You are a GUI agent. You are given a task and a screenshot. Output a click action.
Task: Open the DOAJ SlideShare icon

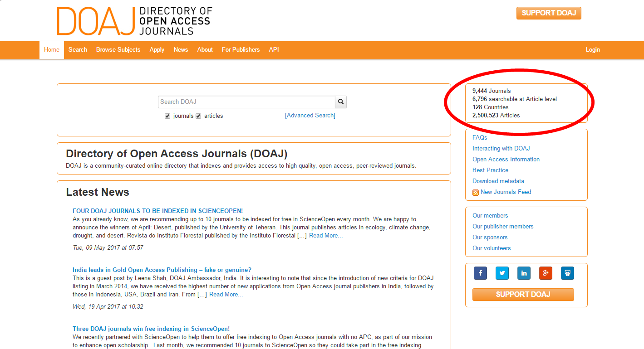[x=567, y=273]
